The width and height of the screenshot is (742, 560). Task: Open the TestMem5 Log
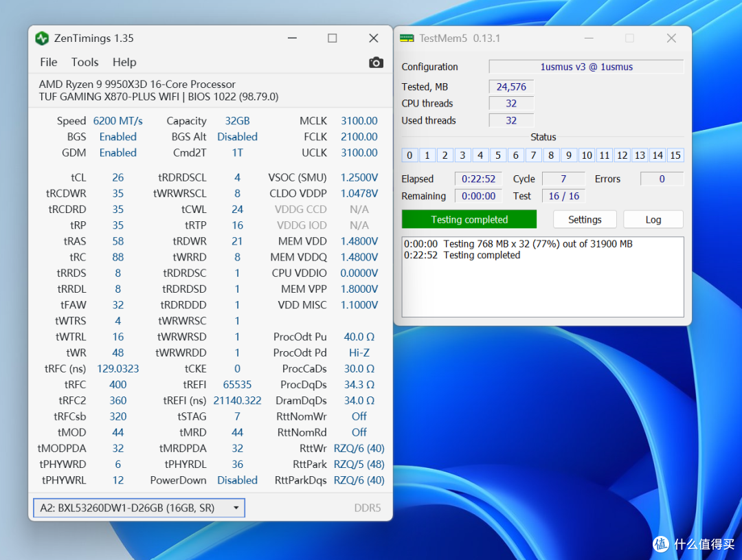click(653, 220)
